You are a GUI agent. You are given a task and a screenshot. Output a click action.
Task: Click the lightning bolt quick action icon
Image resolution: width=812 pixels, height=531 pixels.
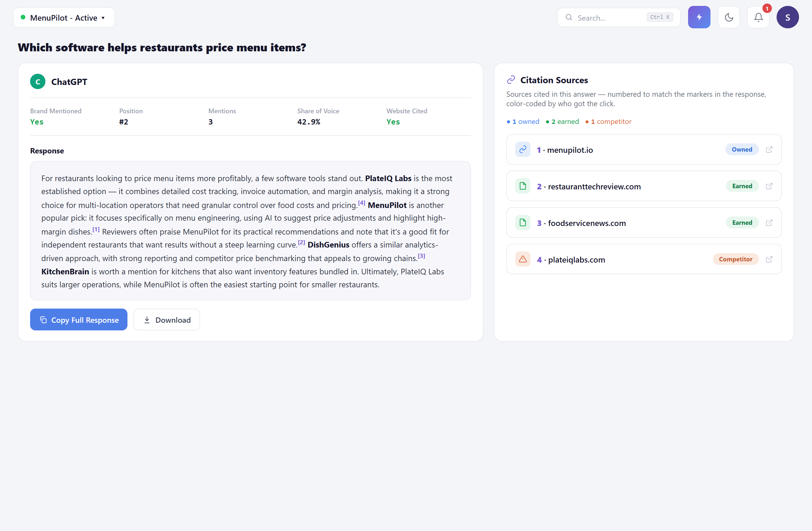pos(699,17)
